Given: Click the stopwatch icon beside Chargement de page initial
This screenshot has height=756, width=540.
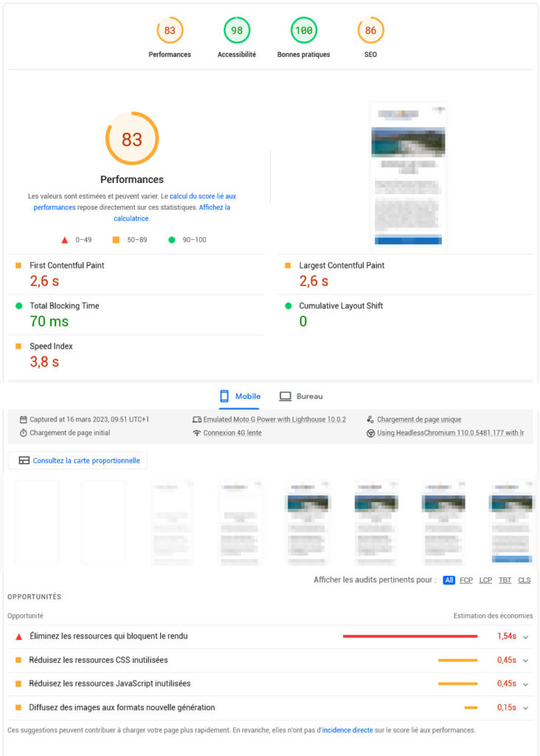Looking at the screenshot, I should click(x=23, y=433).
